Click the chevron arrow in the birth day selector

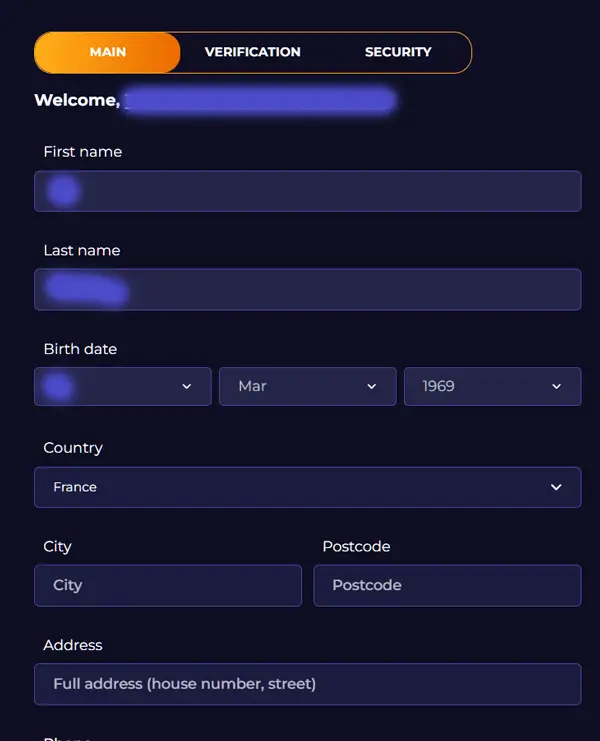pos(186,387)
